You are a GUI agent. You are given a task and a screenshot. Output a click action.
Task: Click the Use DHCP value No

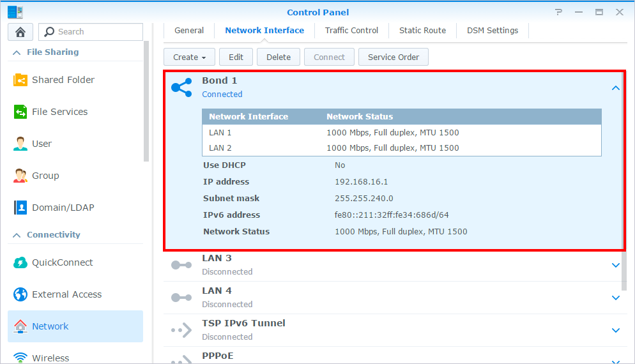[340, 165]
